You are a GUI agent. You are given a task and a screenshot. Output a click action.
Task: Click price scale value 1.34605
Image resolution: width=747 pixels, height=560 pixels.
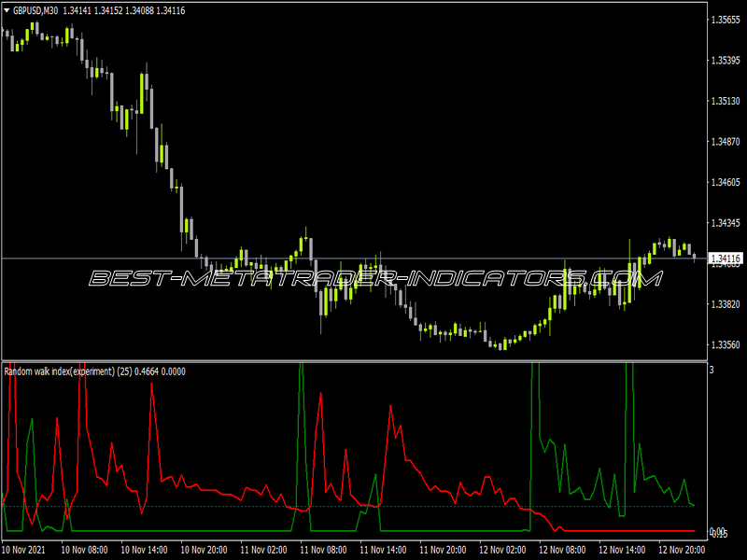(x=726, y=182)
